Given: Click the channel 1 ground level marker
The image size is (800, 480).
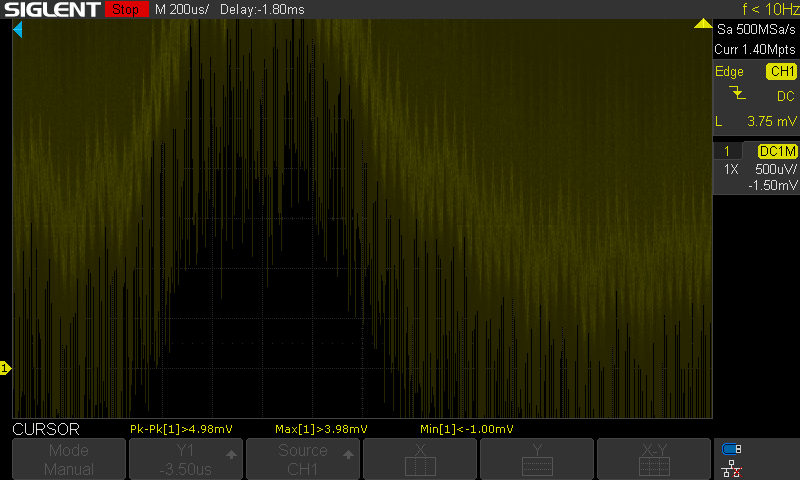Looking at the screenshot, I should tap(5, 368).
